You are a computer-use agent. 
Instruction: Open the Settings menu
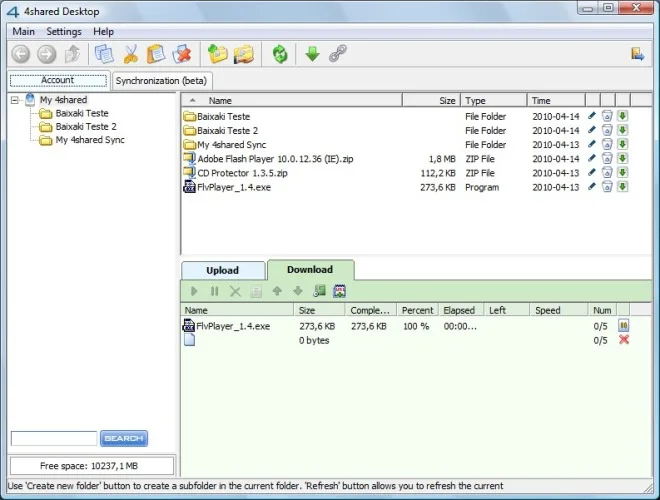coord(64,32)
